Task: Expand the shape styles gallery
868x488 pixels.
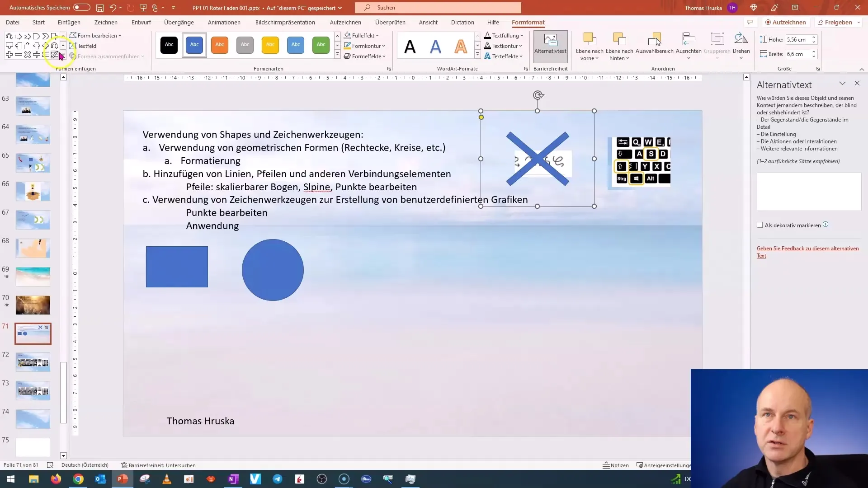Action: point(337,55)
